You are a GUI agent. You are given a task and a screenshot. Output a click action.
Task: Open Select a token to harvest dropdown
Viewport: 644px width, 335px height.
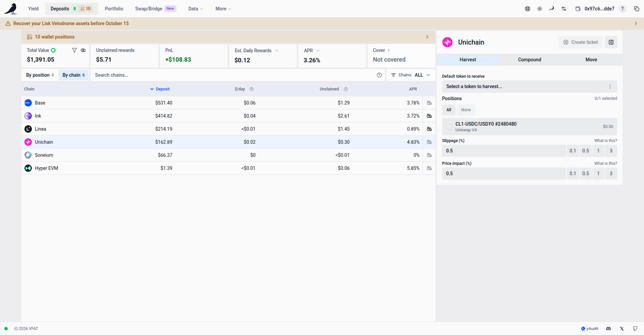529,86
